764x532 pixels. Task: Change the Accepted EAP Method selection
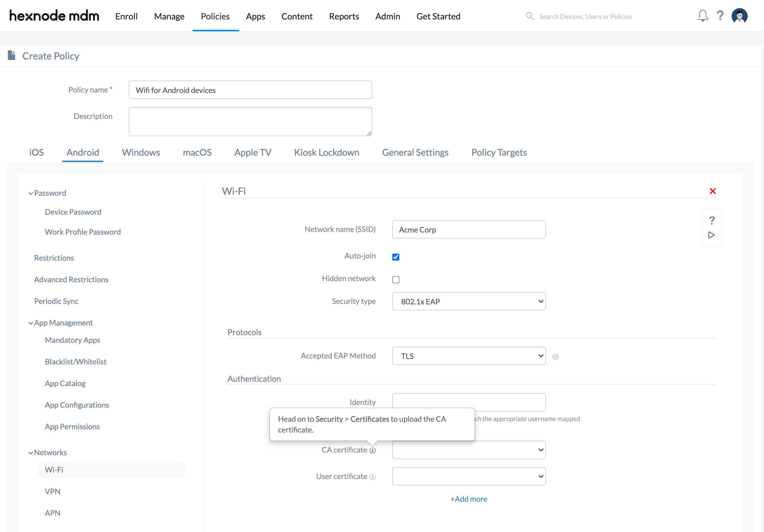coord(469,356)
